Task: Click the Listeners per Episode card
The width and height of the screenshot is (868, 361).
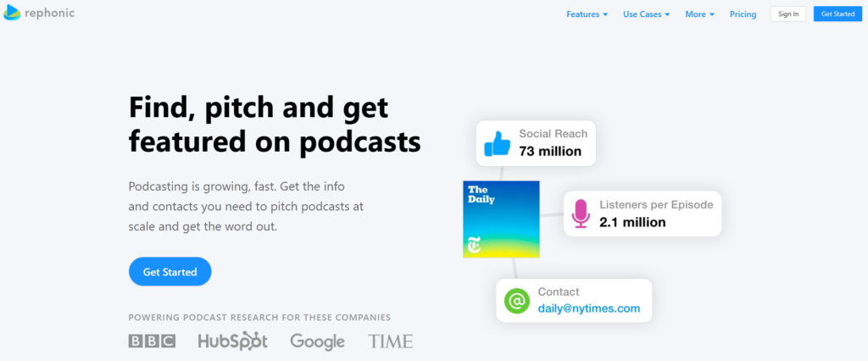Action: click(x=643, y=214)
